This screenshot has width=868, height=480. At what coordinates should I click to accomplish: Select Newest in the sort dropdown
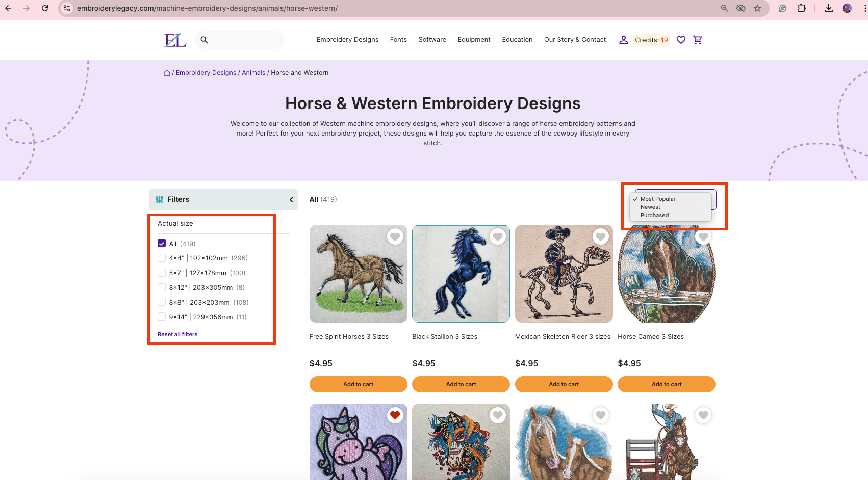click(650, 207)
